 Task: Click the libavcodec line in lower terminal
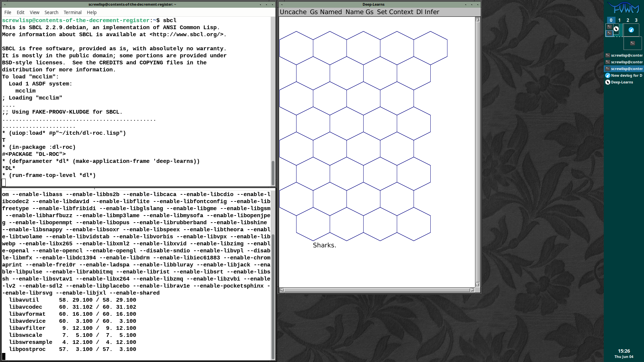[x=72, y=307]
